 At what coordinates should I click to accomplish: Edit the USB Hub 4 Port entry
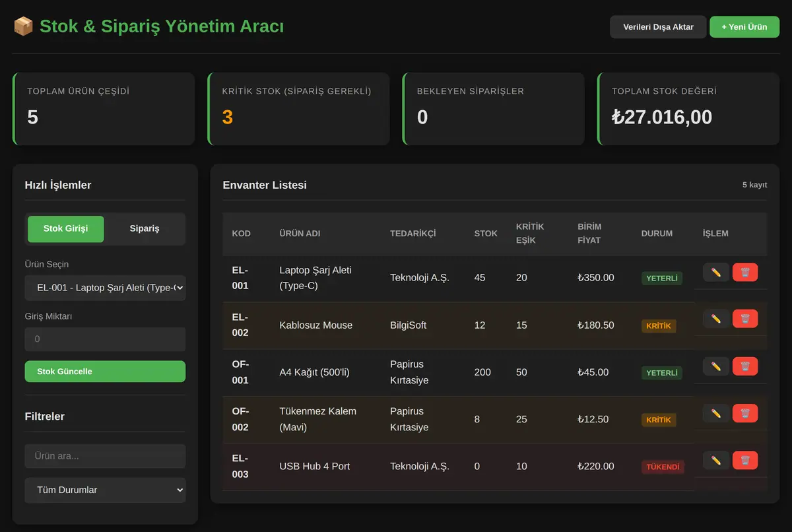coord(716,460)
